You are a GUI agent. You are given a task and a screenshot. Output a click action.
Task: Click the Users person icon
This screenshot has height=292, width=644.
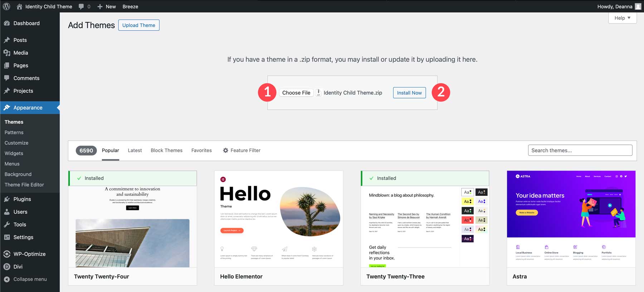click(x=7, y=212)
